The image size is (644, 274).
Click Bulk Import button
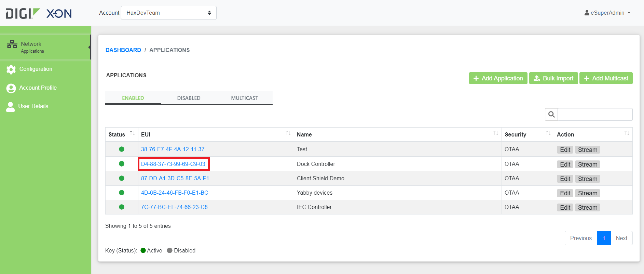coord(553,78)
